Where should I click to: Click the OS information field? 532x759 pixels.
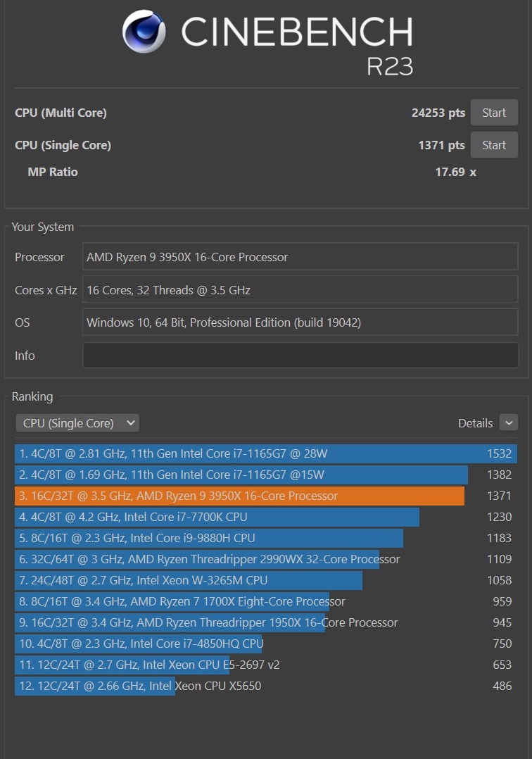[300, 322]
